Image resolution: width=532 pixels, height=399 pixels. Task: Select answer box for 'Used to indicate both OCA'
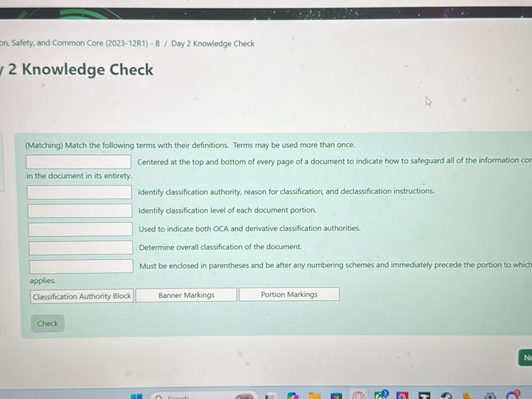tap(80, 229)
